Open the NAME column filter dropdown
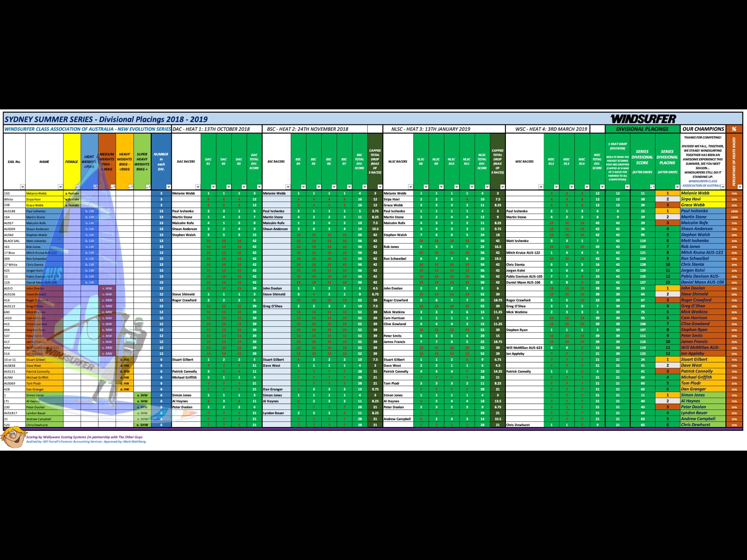 coord(60,187)
